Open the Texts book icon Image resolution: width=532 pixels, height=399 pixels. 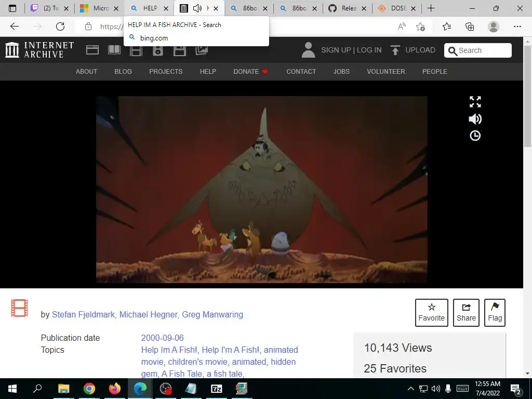(114, 50)
